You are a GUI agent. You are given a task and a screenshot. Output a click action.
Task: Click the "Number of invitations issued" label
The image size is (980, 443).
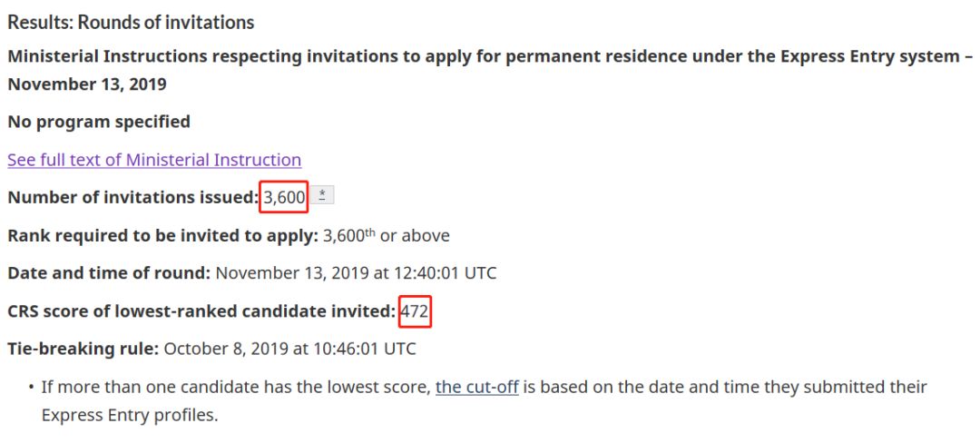(x=132, y=197)
